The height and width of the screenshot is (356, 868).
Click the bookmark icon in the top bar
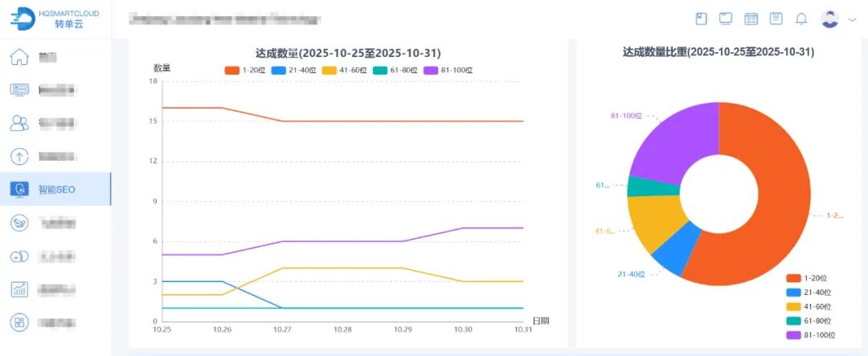(x=701, y=18)
